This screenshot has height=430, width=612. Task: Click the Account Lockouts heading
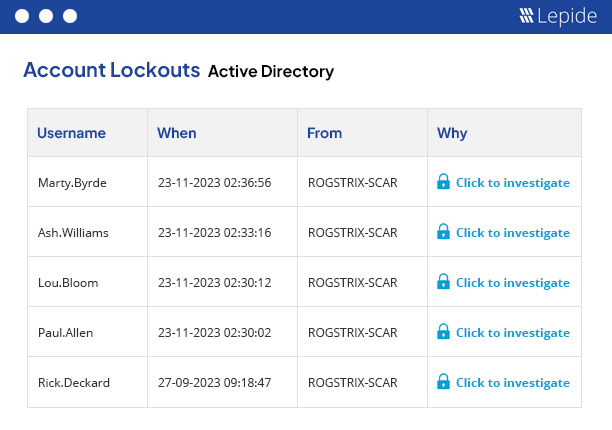(112, 70)
